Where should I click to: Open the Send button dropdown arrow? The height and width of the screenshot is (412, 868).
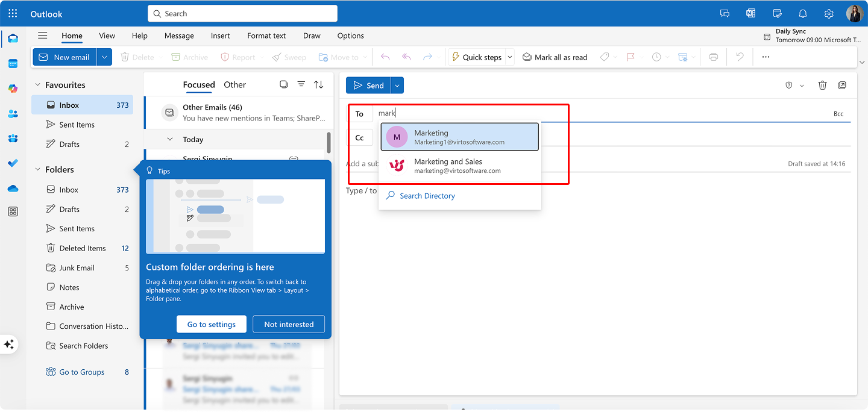coord(397,85)
